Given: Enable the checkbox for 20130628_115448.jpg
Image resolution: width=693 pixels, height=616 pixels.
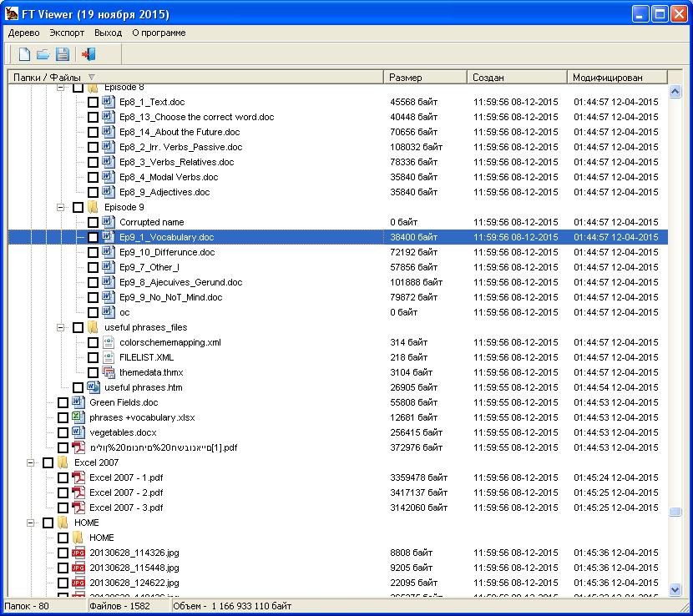Looking at the screenshot, I should [63, 568].
